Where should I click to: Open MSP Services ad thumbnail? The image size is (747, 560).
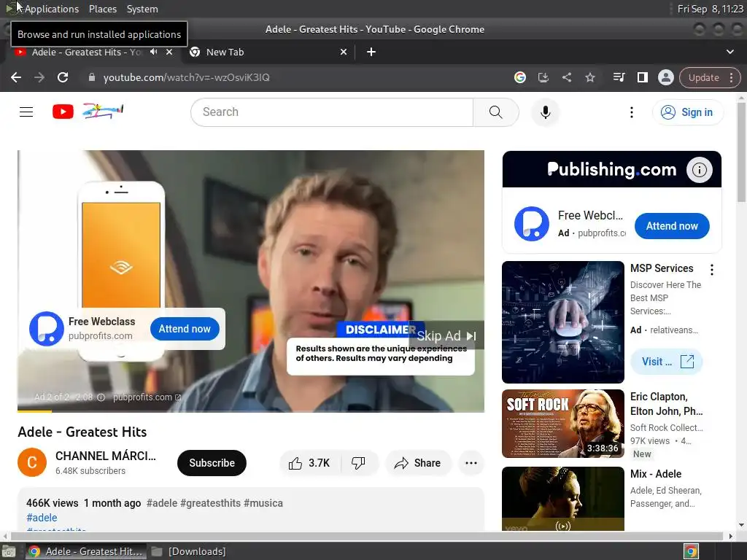[562, 322]
